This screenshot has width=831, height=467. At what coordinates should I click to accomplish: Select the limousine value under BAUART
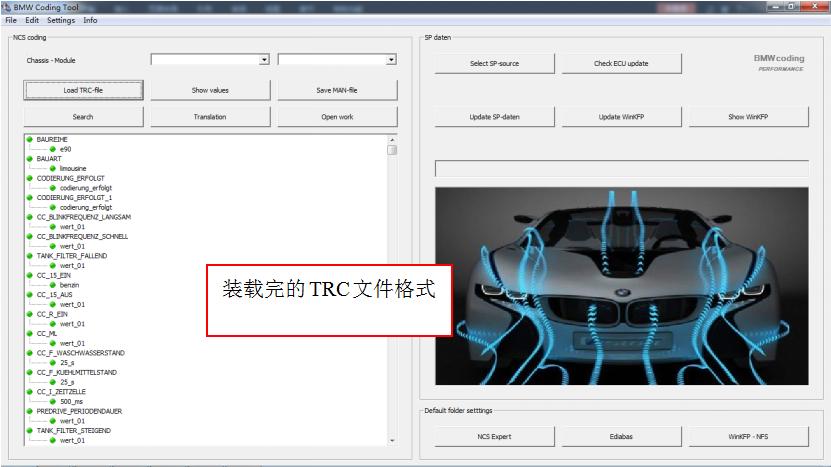point(73,169)
